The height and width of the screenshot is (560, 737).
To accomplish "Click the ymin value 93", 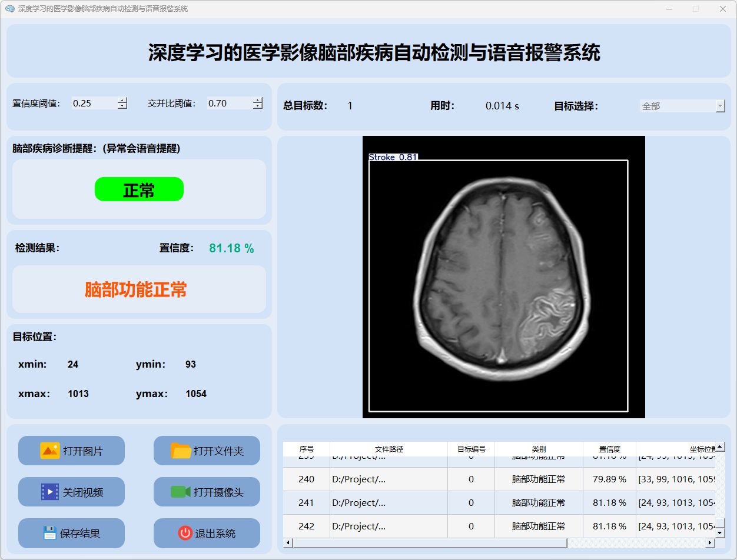I will coord(191,365).
